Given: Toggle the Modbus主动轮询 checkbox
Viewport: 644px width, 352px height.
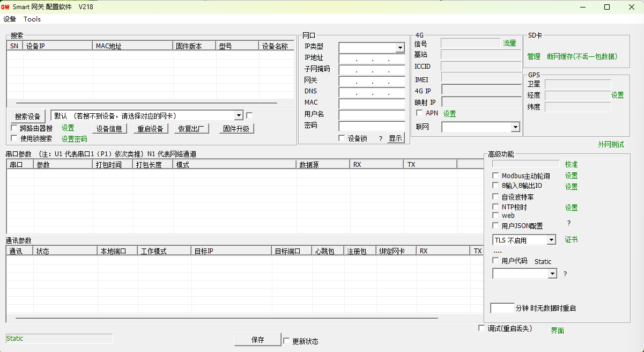Looking at the screenshot, I should tap(495, 176).
